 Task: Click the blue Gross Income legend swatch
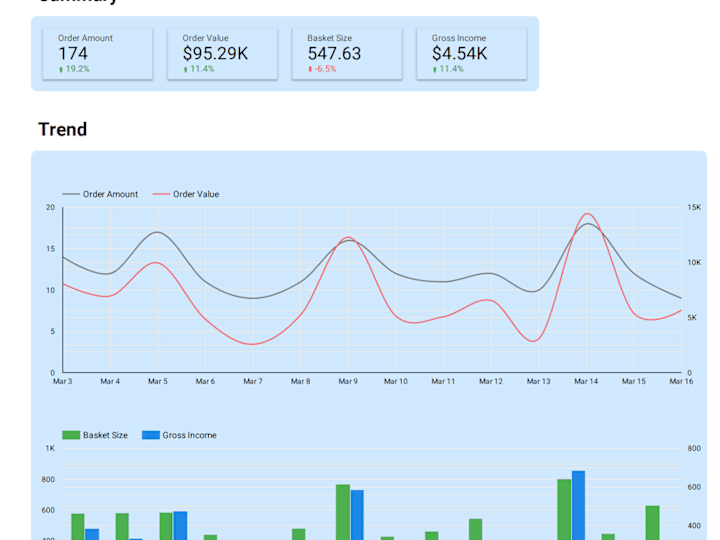[x=151, y=435]
